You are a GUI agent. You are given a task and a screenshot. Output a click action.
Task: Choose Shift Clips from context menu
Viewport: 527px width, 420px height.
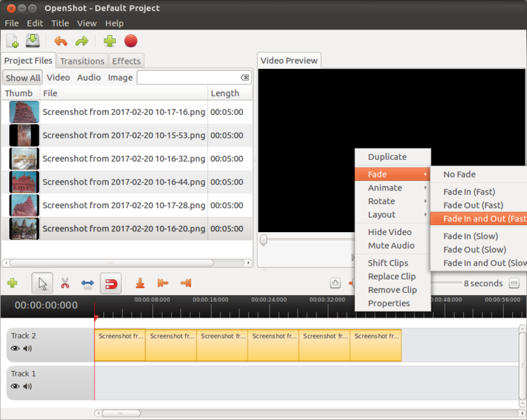point(392,263)
